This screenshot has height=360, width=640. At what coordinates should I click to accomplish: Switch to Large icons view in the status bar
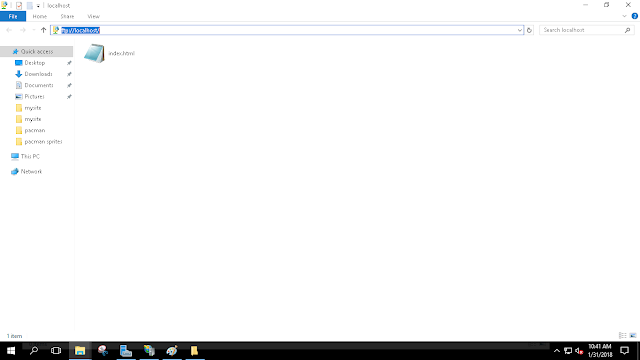pos(633,336)
